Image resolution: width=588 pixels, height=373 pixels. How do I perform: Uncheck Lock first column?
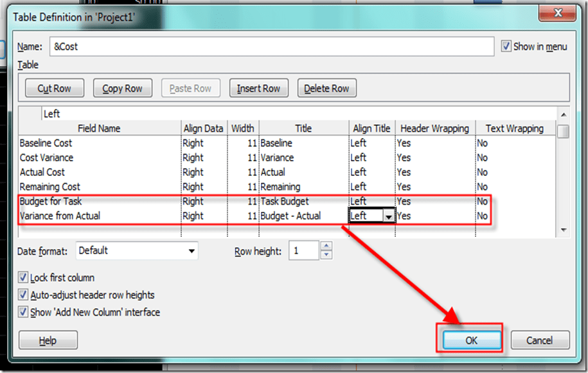(24, 278)
